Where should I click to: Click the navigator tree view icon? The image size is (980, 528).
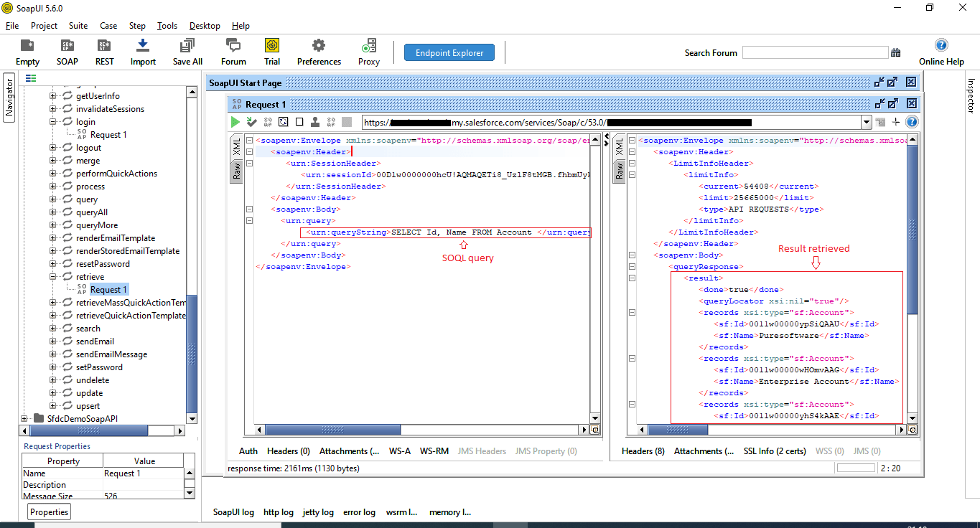pyautogui.click(x=31, y=78)
